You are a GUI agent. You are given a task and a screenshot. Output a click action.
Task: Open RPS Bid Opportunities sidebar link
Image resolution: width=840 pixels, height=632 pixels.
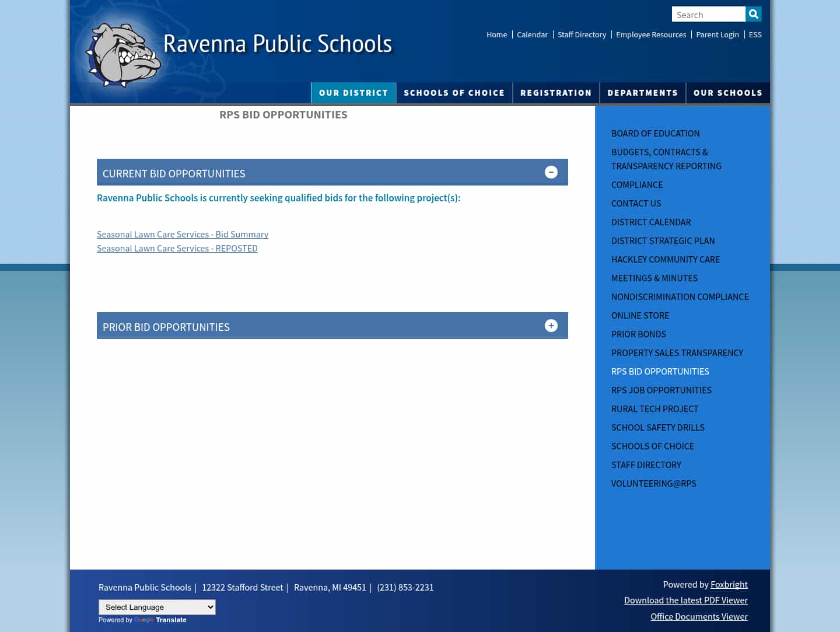(660, 372)
